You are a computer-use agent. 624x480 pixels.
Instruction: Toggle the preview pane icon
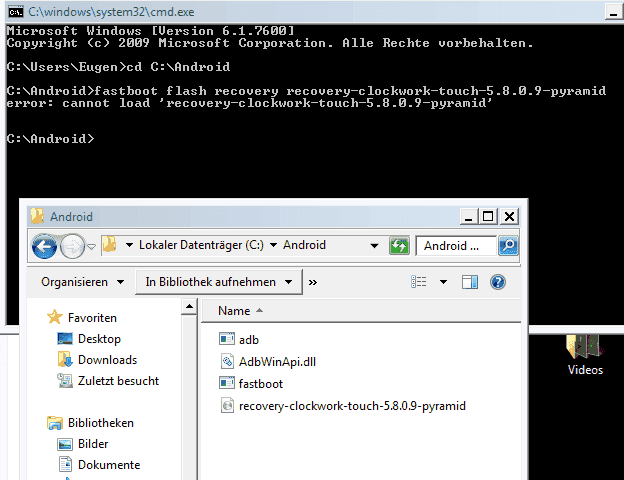[470, 282]
